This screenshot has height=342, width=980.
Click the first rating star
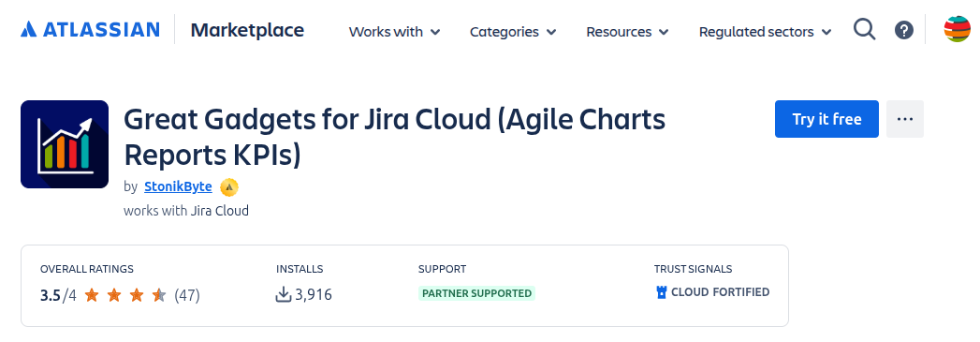coord(92,294)
